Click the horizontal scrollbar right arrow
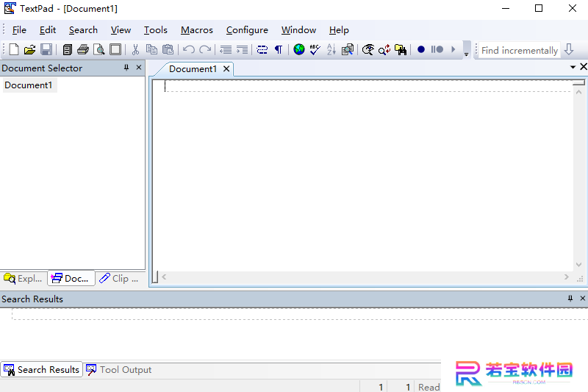Screen dimensions: 588x392 pos(566,277)
